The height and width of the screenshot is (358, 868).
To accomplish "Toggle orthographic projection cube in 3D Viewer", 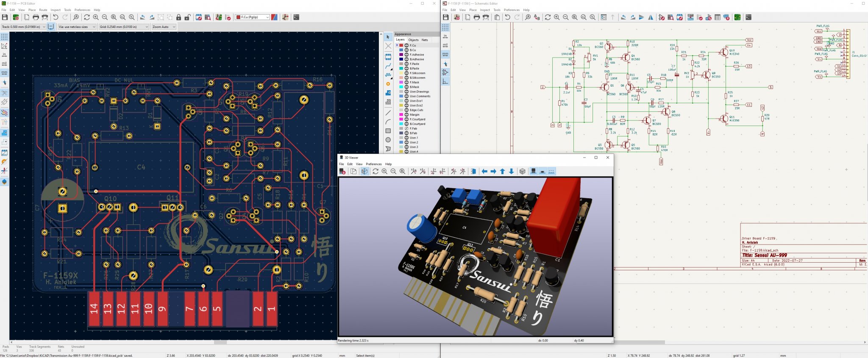I will 523,171.
